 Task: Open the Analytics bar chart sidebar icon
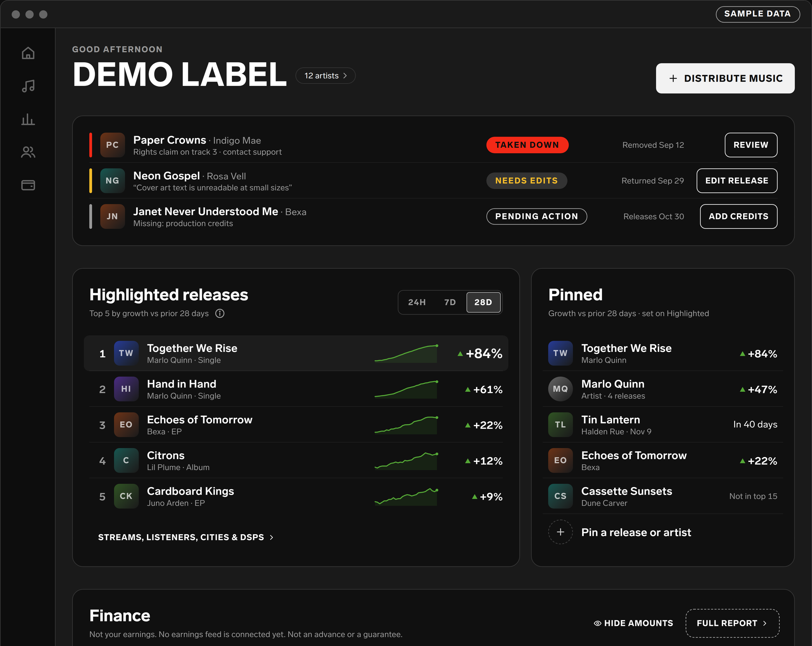[28, 119]
